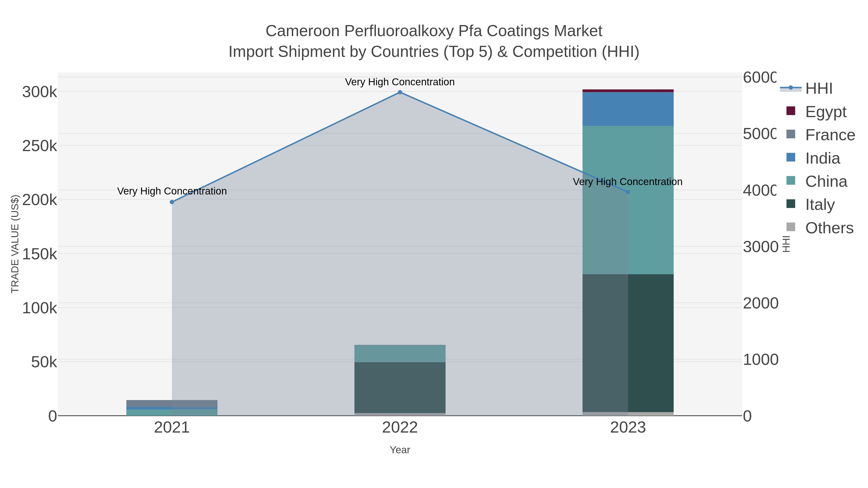Click the Very High Concentration label near 2023
This screenshot has height=488, width=868.
628,181
